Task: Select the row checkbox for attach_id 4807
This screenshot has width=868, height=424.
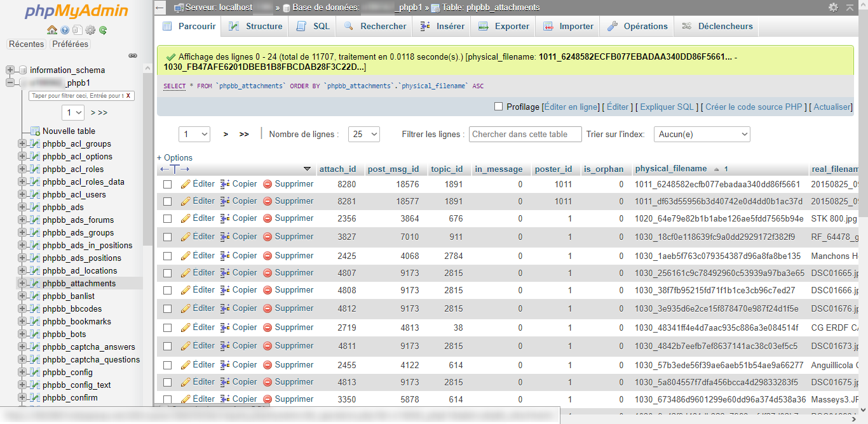Action: (168, 273)
